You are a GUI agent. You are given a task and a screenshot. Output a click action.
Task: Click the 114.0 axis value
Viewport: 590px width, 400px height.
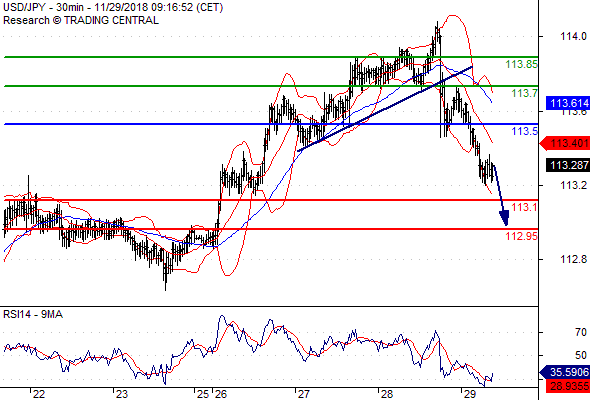click(573, 37)
